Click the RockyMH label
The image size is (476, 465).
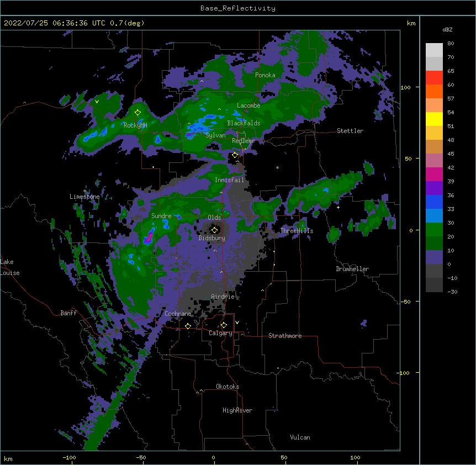point(135,125)
